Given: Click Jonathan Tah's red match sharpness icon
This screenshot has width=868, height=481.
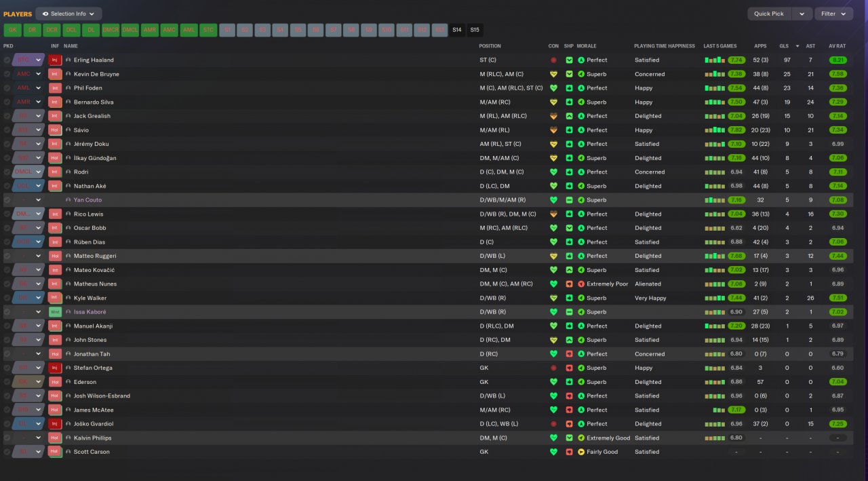Looking at the screenshot, I should 569,354.
